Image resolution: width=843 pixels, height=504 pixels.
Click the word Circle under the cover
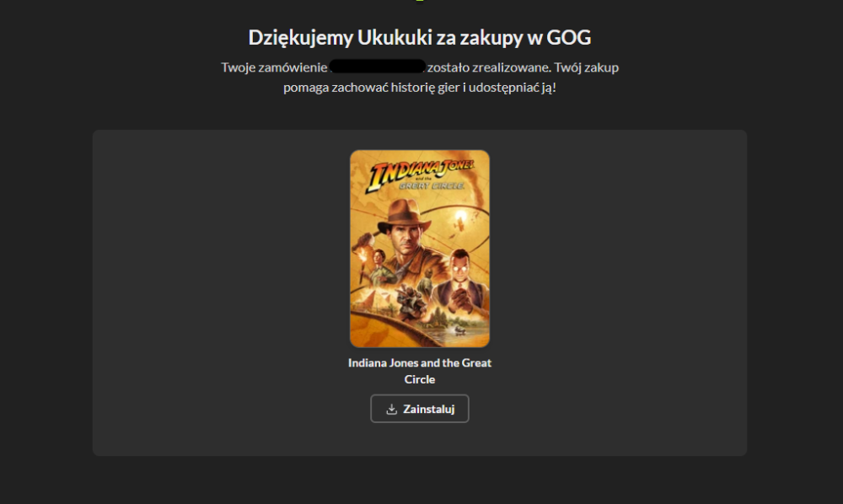click(419, 379)
